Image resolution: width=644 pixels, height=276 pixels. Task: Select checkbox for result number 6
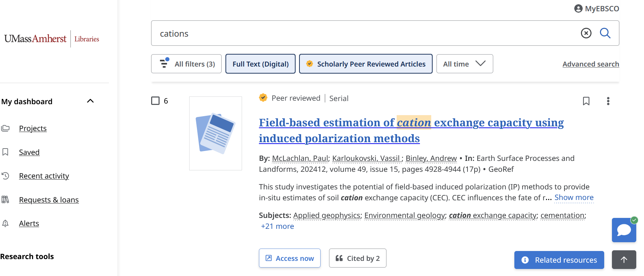[x=155, y=101]
